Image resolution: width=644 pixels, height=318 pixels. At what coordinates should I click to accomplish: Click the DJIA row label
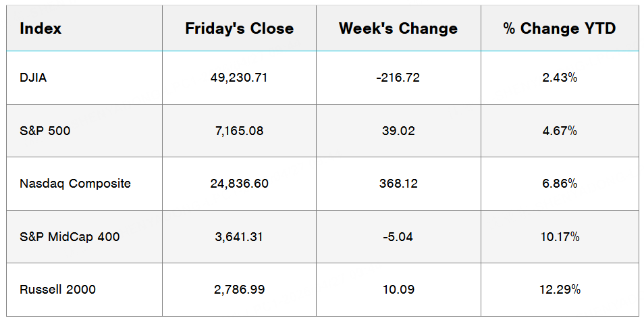(x=33, y=78)
